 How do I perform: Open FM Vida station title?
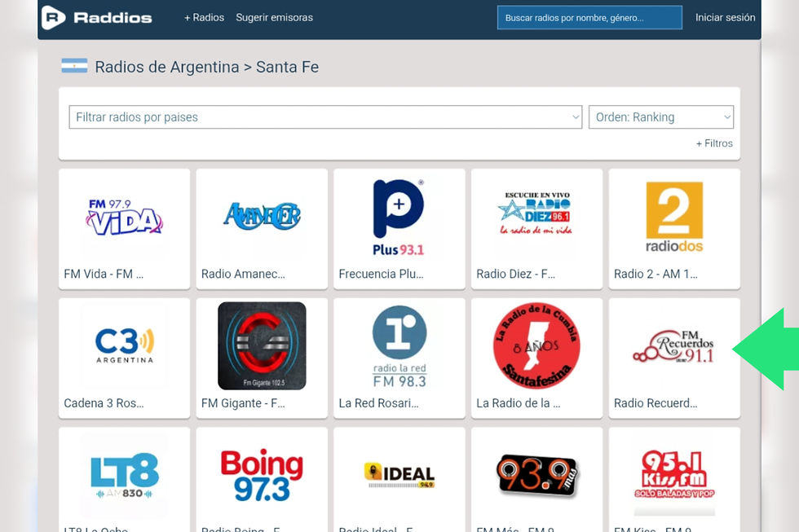(x=104, y=274)
